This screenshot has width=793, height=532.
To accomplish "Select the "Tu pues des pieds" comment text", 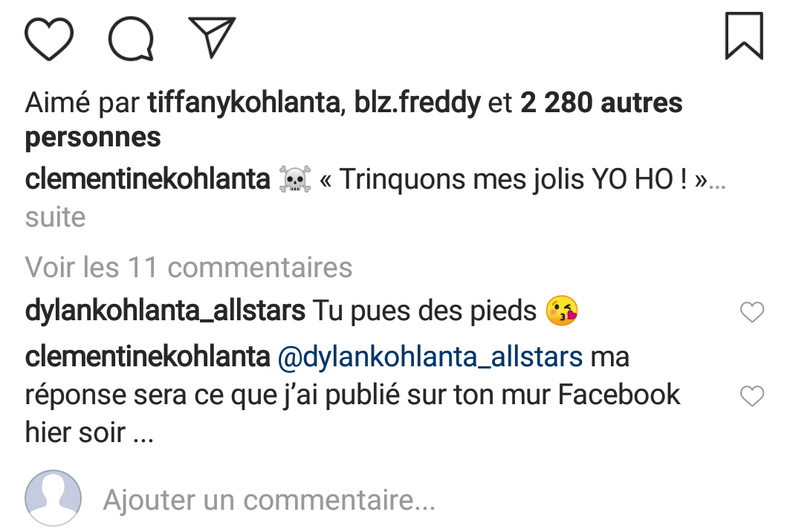I will coord(424,311).
